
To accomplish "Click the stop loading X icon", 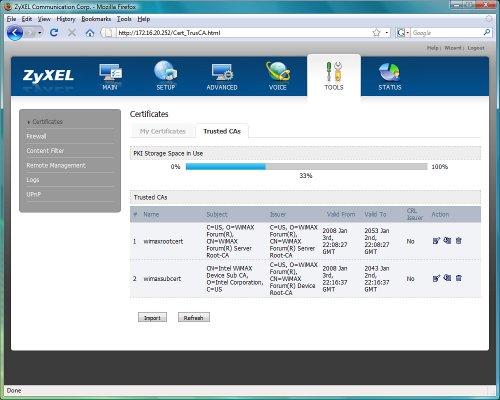I will (72, 33).
